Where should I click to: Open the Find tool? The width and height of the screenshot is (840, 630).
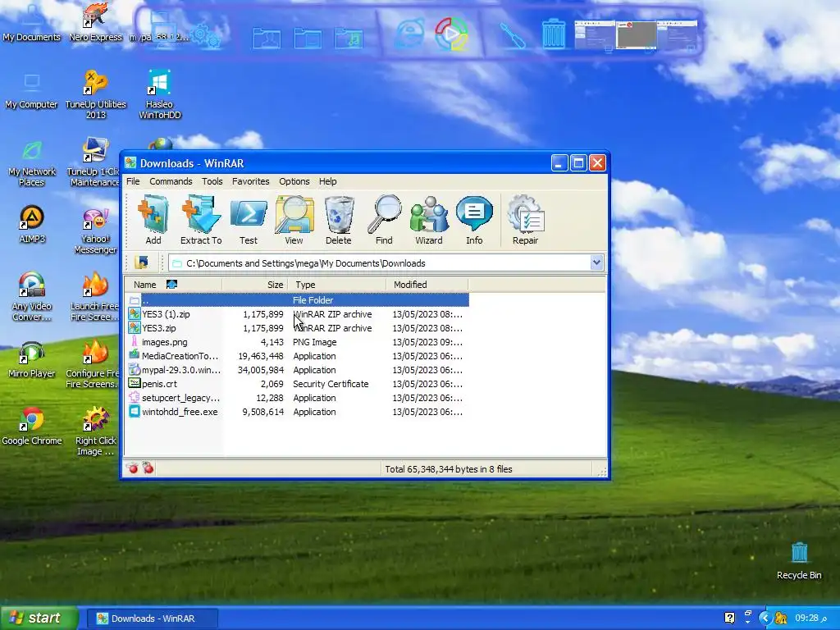click(384, 220)
